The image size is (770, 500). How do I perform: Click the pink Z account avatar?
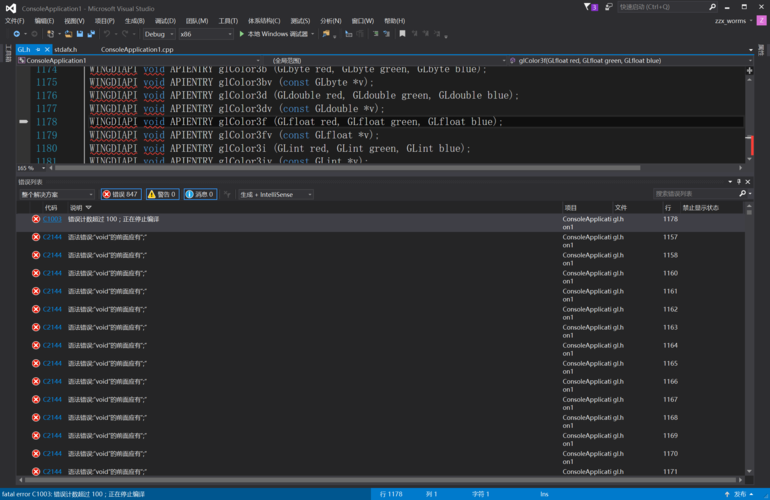pos(762,21)
